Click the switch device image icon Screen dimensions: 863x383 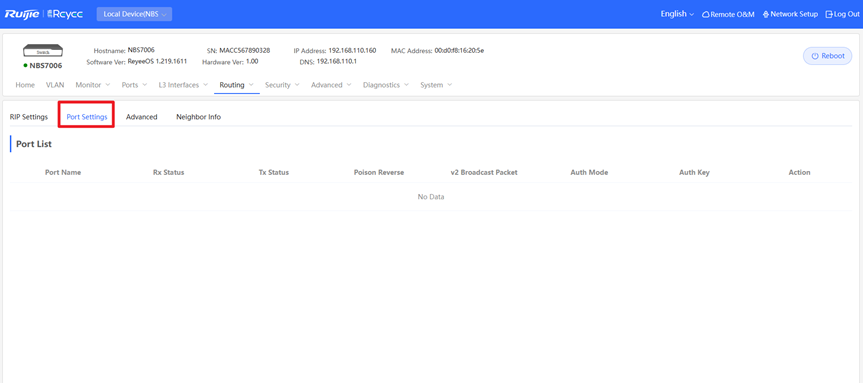[x=43, y=51]
